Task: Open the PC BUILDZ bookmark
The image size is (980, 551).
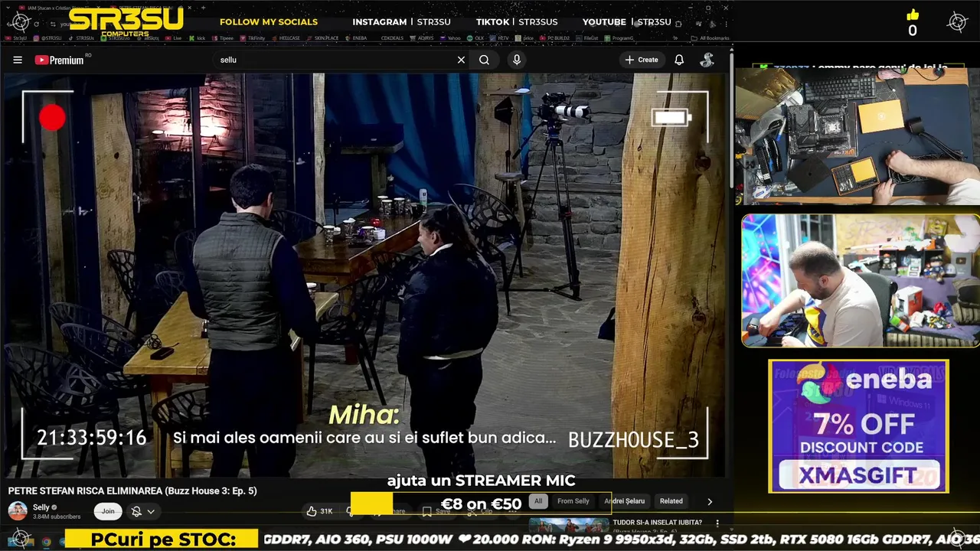Action: coord(555,38)
